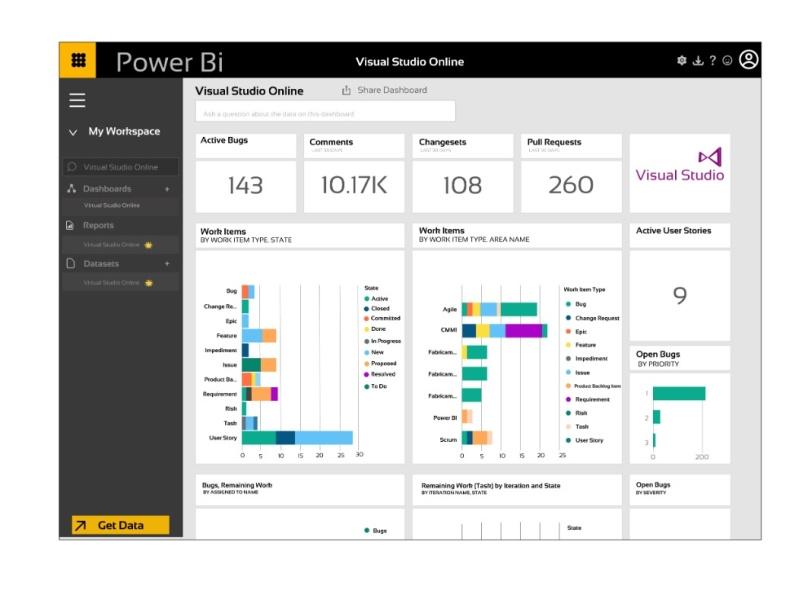800x600 pixels.
Task: Click the Dashboards sidebar icon
Action: (x=70, y=188)
